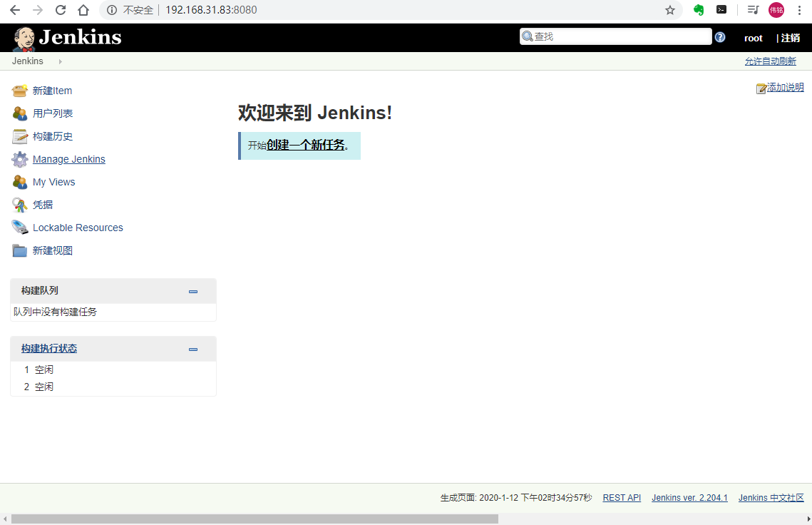Reload the page with refresh icon
812x525 pixels.
point(61,10)
